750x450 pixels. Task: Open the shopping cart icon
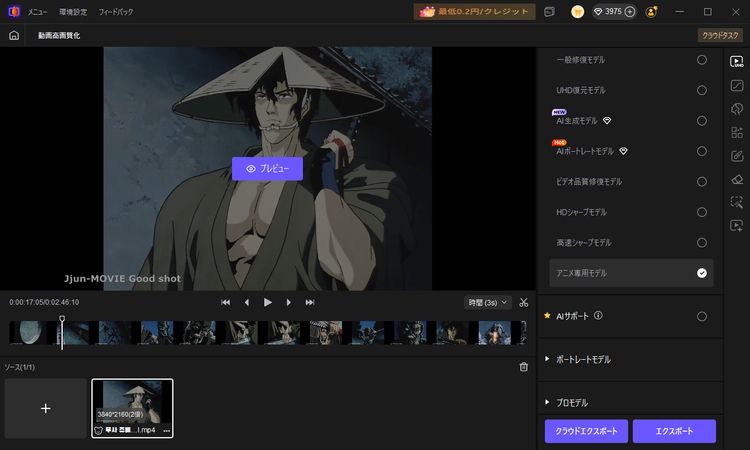click(x=577, y=11)
